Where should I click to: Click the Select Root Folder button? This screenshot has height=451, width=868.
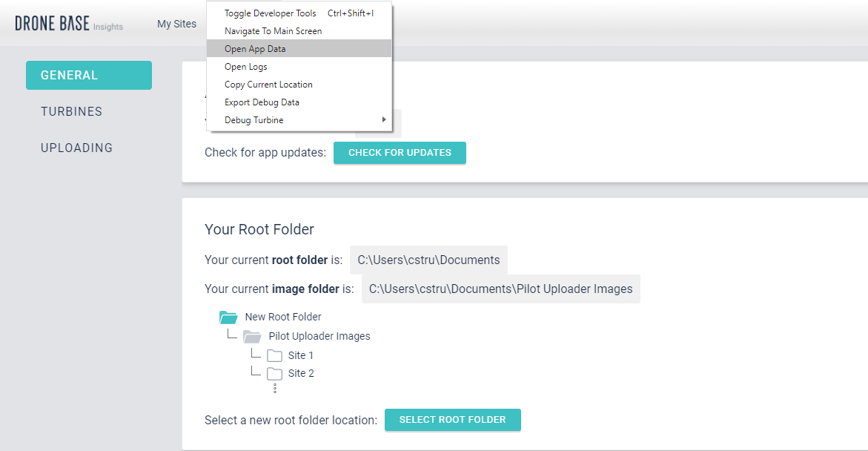click(x=453, y=420)
